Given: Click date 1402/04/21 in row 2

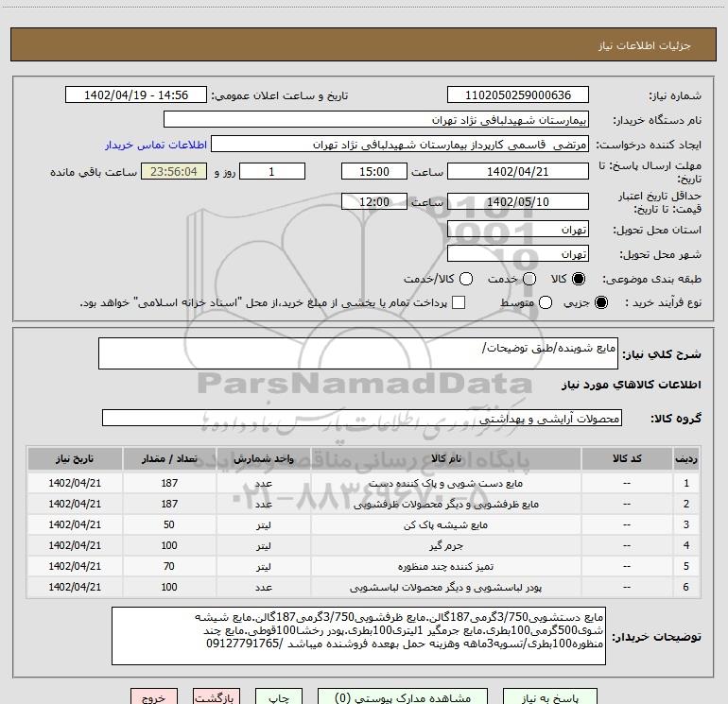Looking at the screenshot, I should point(75,504).
